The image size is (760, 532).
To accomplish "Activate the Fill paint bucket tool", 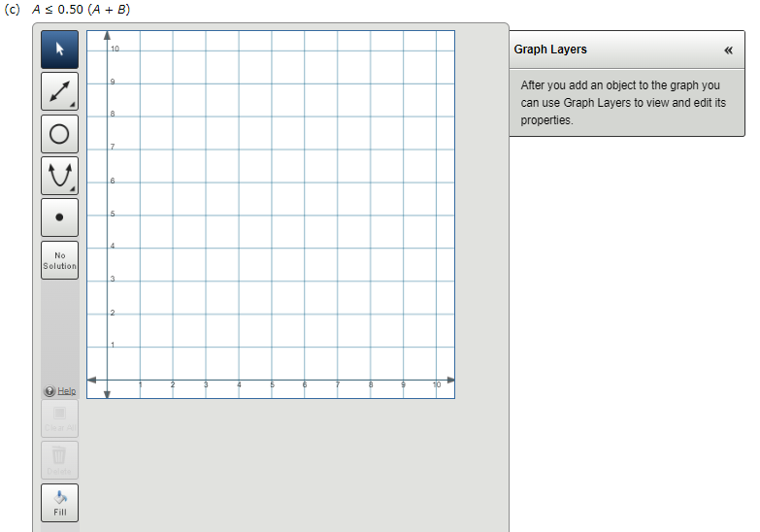I will 59,503.
